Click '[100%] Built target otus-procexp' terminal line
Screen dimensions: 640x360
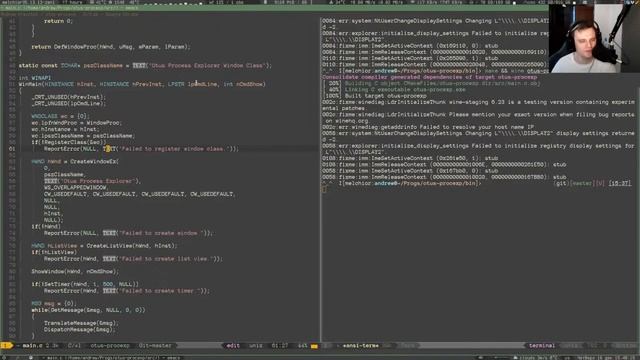point(375,96)
